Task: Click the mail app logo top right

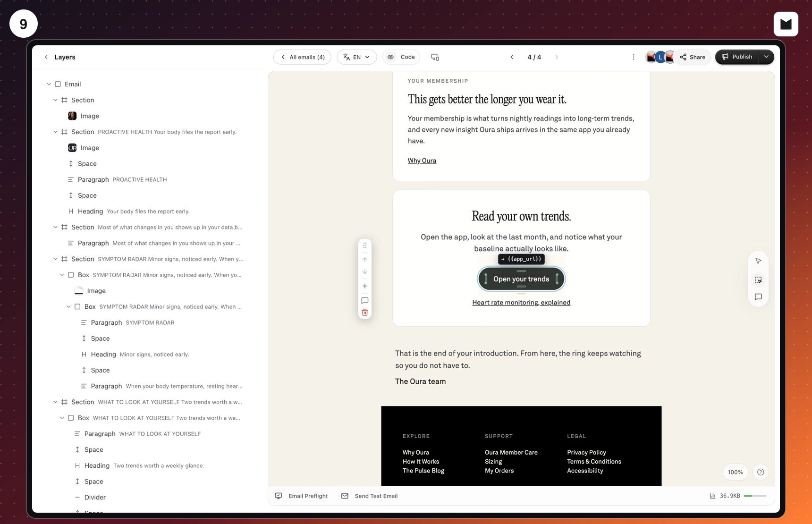Action: point(786,24)
